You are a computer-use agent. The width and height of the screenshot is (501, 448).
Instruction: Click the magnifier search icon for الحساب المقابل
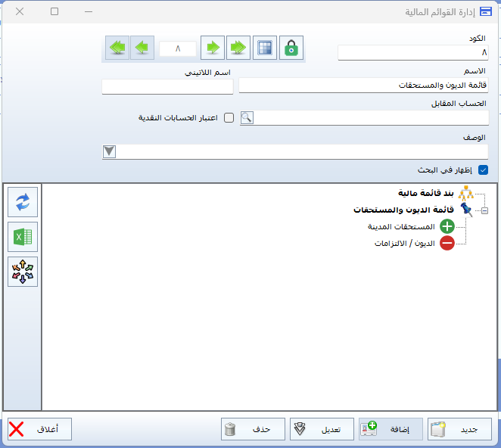(247, 118)
